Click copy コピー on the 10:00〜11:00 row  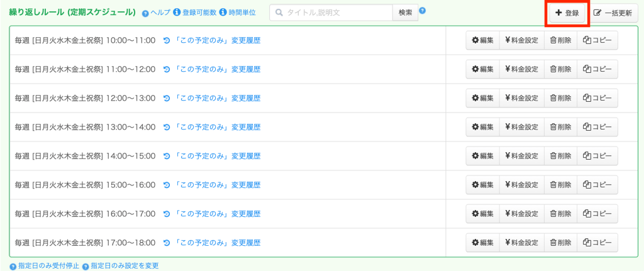(x=597, y=40)
